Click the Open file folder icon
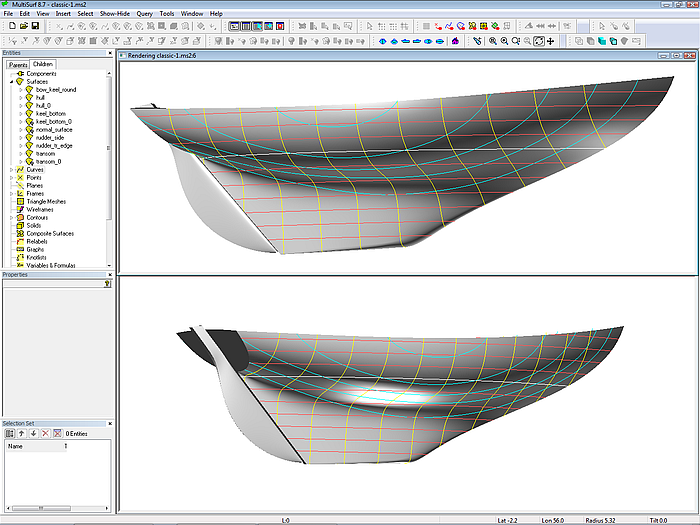This screenshot has height=525, width=700. 23,25
